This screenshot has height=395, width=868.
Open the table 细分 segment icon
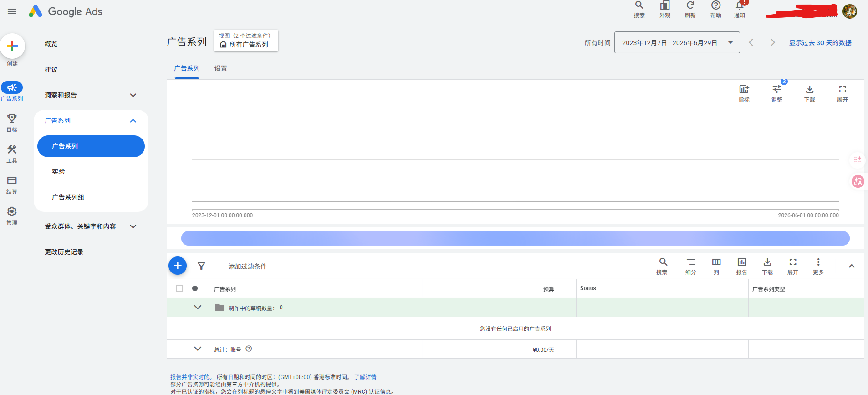691,266
